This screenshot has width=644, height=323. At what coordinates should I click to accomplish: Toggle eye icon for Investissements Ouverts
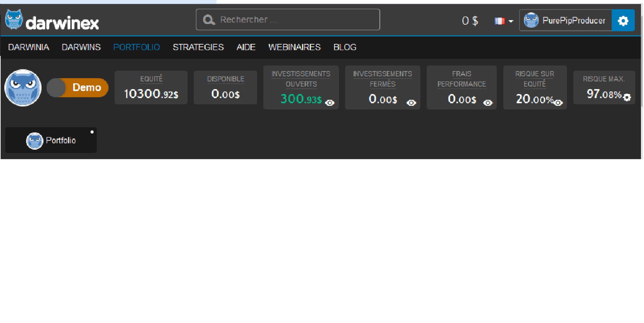click(330, 103)
